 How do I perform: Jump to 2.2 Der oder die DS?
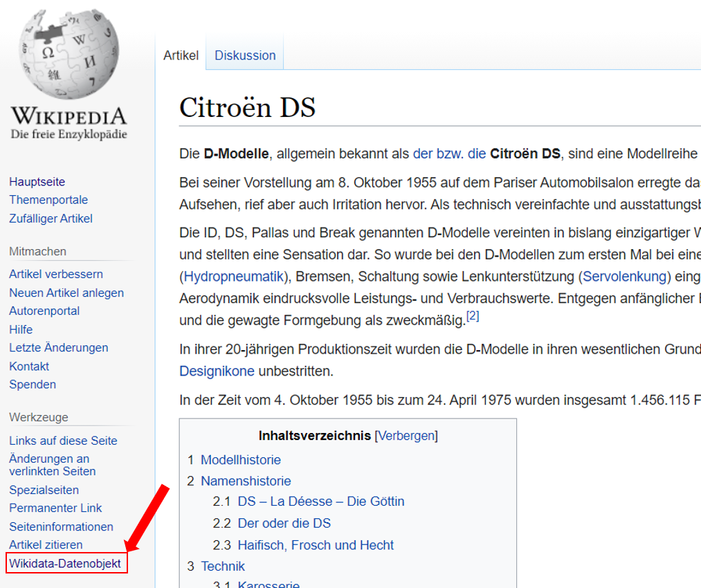pyautogui.click(x=284, y=523)
